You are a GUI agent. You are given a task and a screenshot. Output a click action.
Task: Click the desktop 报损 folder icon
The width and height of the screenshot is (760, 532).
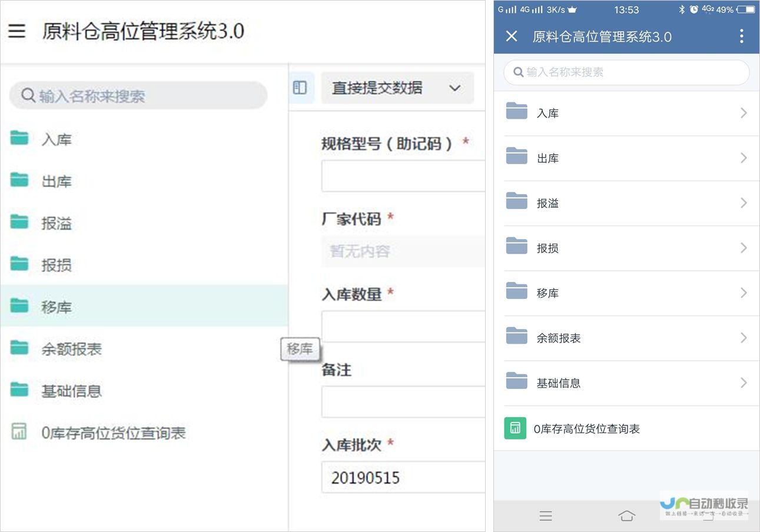19,264
